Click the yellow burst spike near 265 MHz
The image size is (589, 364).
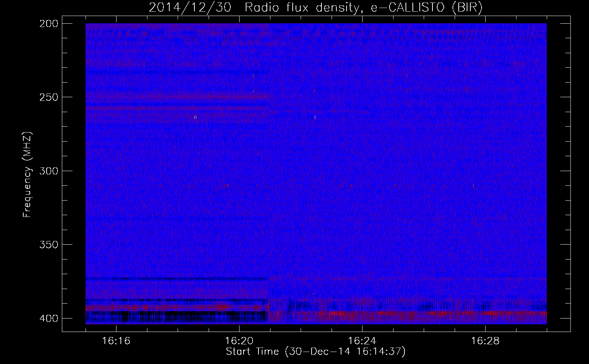point(195,118)
